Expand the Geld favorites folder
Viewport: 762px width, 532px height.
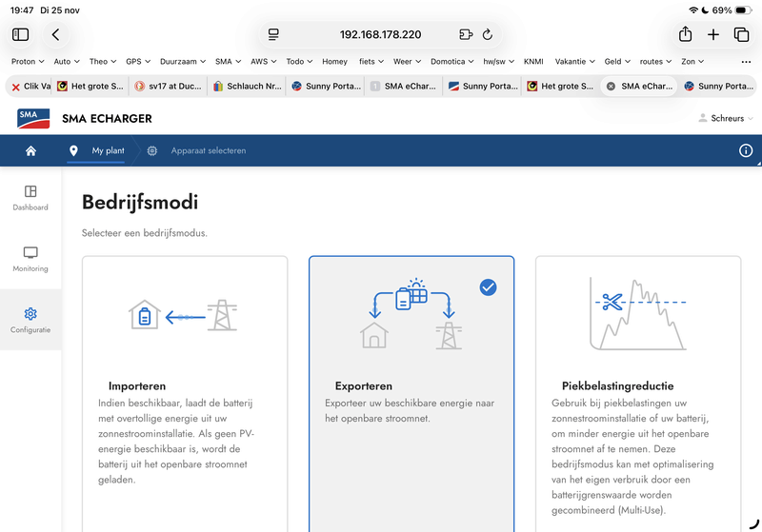click(x=617, y=62)
